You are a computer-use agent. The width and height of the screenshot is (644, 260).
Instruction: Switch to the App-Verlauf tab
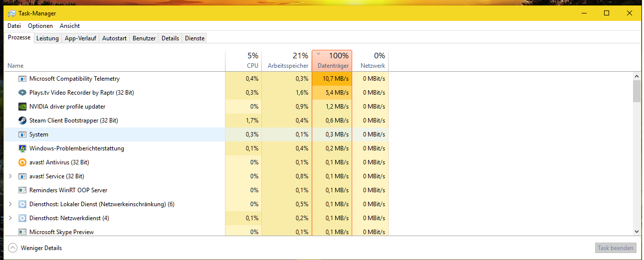point(80,38)
